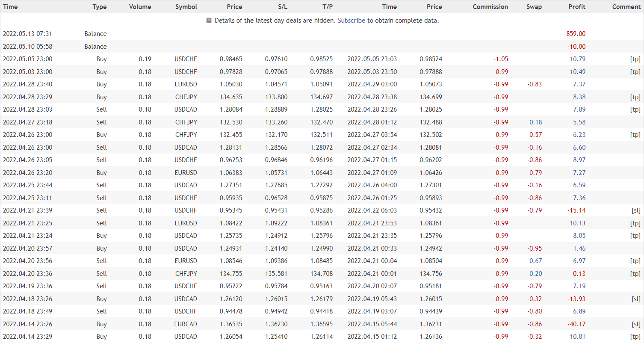644x343 pixels.
Task: Click the take profit 132.511
Action: (322, 135)
